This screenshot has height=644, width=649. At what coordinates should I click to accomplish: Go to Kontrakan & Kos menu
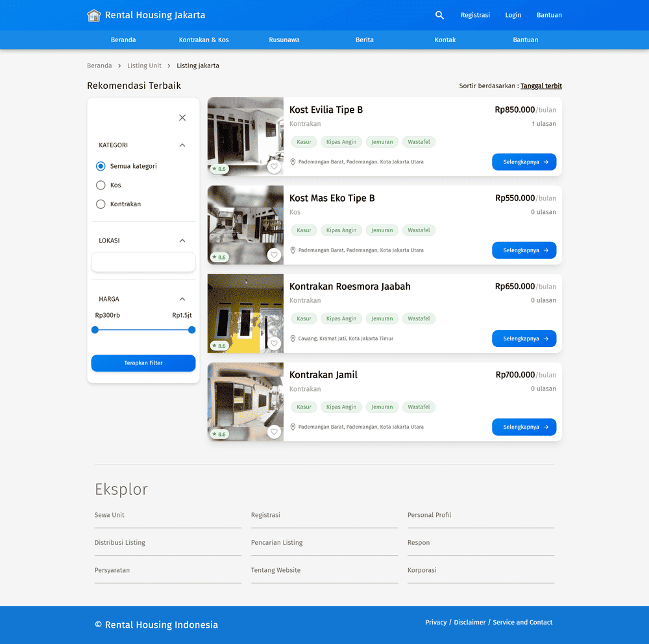pyautogui.click(x=204, y=40)
